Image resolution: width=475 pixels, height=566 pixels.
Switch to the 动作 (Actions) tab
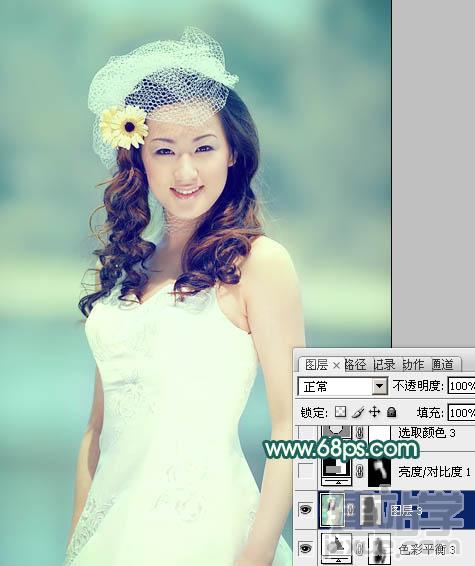pos(413,365)
